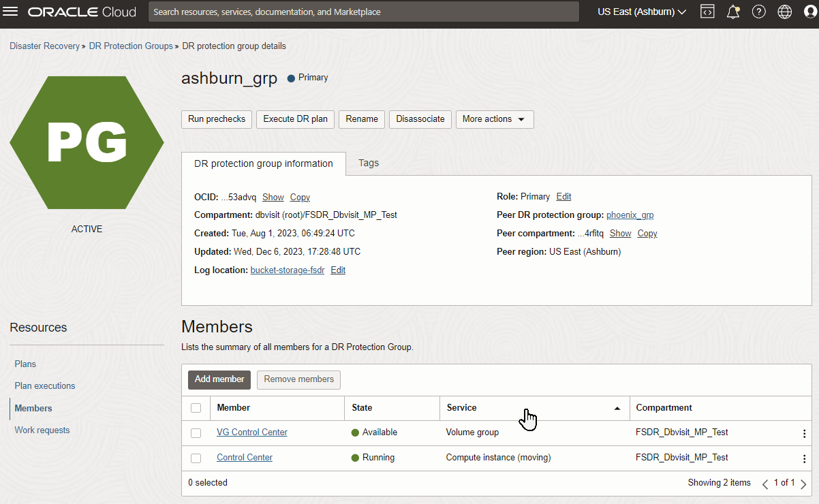Viewport: 819px width, 504px height.
Task: Click the Add member button
Action: coord(219,380)
